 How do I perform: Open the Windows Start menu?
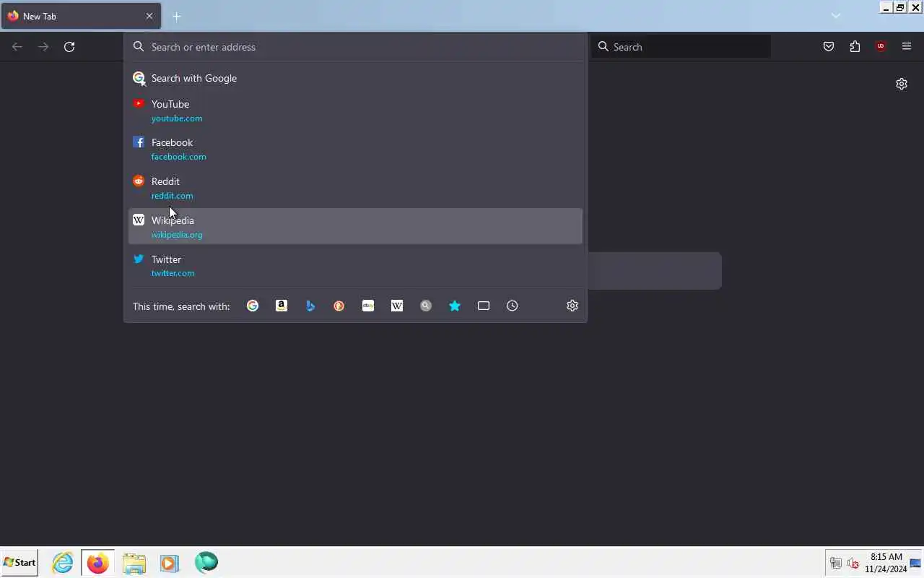tap(19, 562)
